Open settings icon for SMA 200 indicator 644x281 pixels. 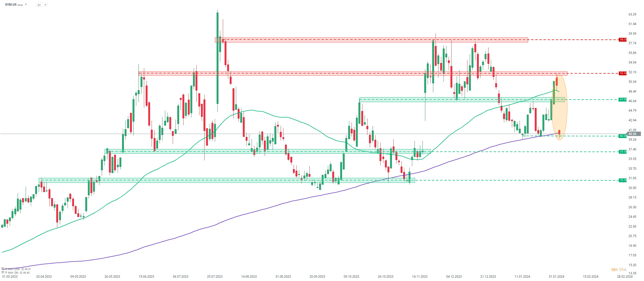coord(3,269)
